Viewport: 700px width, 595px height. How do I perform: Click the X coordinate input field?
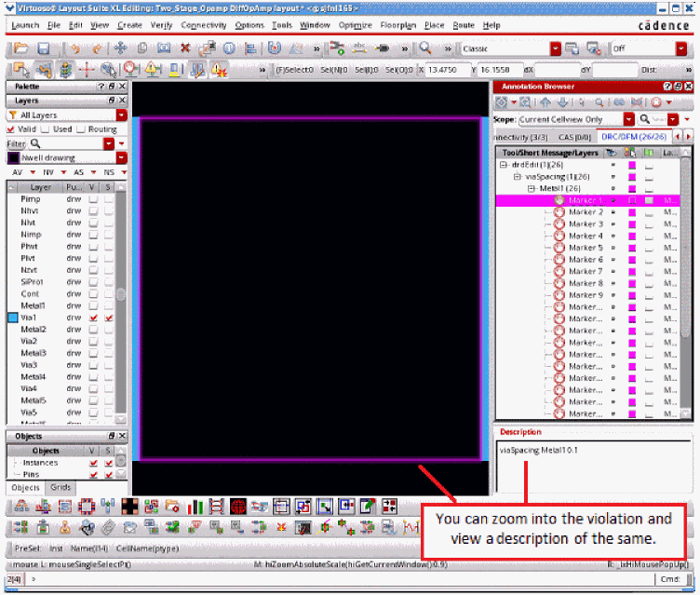coord(447,70)
